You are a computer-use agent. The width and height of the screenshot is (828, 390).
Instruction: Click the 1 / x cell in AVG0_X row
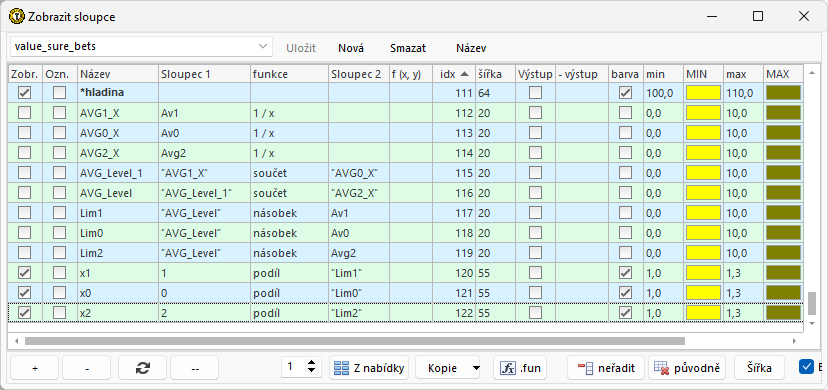(x=289, y=133)
